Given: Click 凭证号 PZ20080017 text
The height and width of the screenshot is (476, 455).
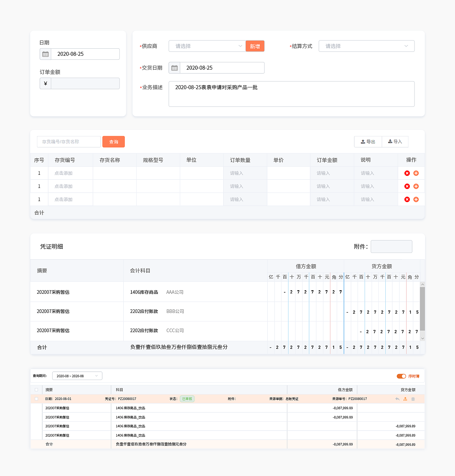Looking at the screenshot, I should [x=121, y=399].
